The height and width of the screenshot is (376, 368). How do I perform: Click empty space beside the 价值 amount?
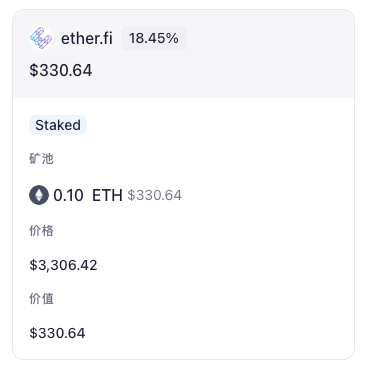click(x=217, y=333)
